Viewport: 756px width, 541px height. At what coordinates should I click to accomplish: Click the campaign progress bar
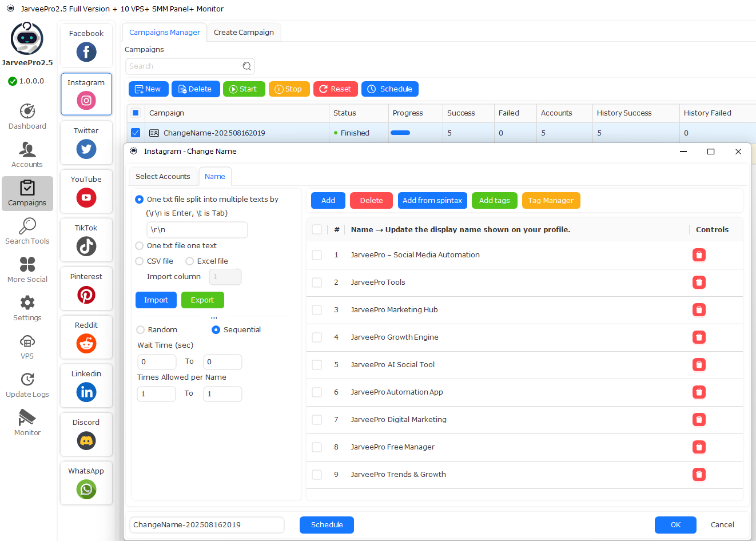point(400,133)
